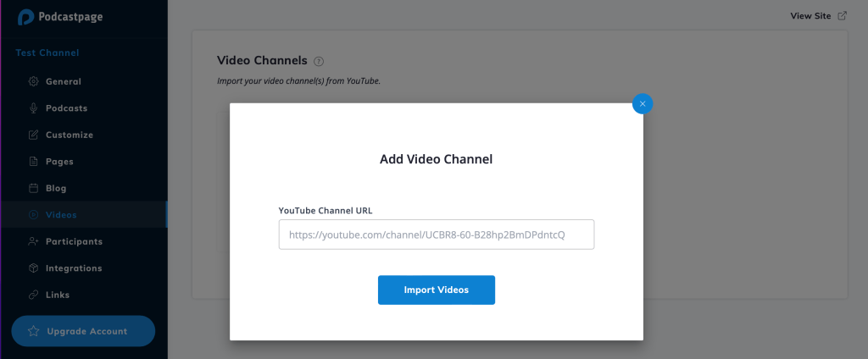Click the Blog calendar icon
This screenshot has height=359, width=868.
point(33,188)
